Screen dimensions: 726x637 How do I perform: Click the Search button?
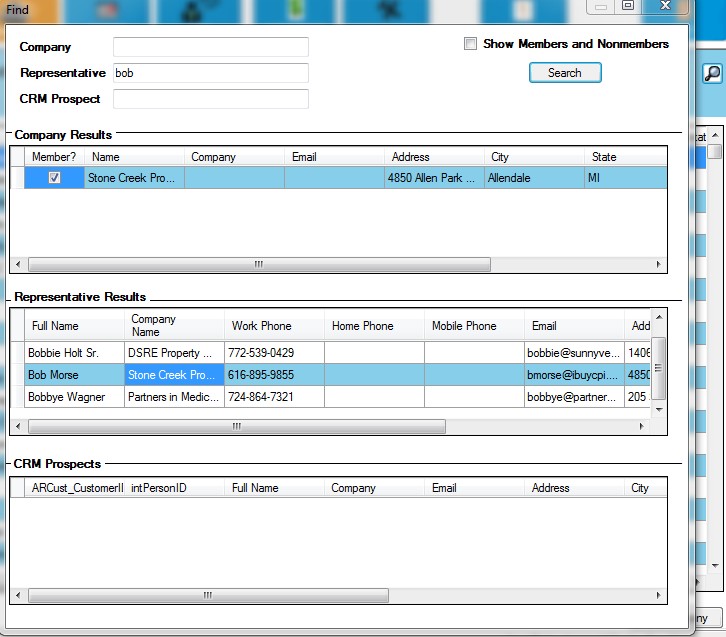coord(565,73)
